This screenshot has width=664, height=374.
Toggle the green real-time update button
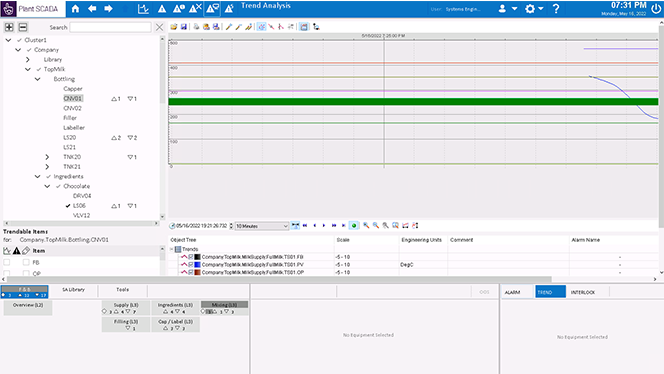[354, 225]
